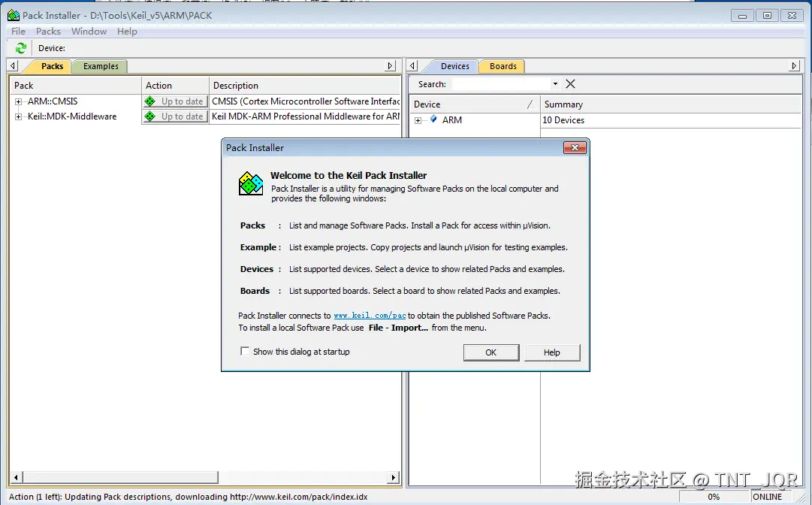Screen dimensions: 812x505
Task: Click the Pack column header
Action: click(76, 86)
